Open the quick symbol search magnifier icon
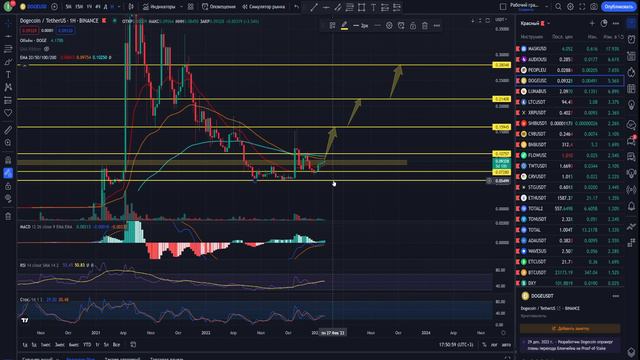The height and width of the screenshot is (360, 640). 558,7
